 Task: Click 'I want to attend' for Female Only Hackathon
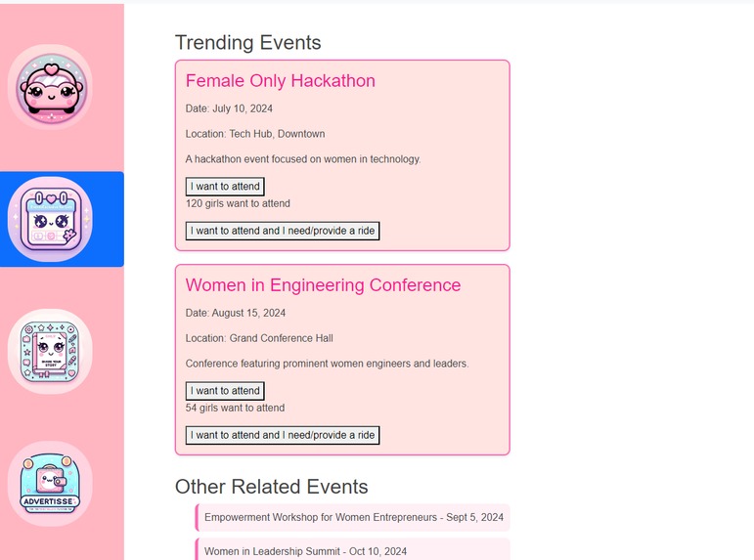[x=225, y=187]
